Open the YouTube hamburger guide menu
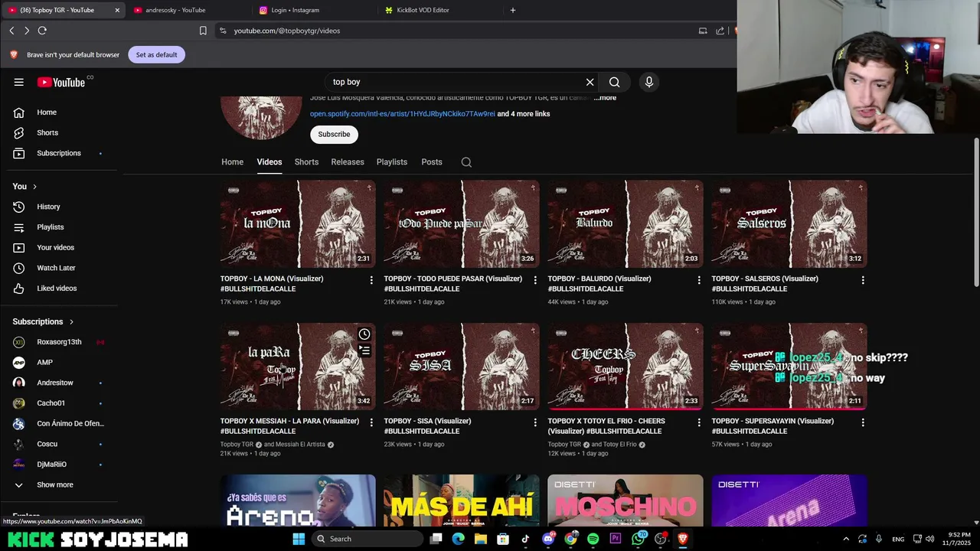Image resolution: width=980 pixels, height=551 pixels. 19,82
